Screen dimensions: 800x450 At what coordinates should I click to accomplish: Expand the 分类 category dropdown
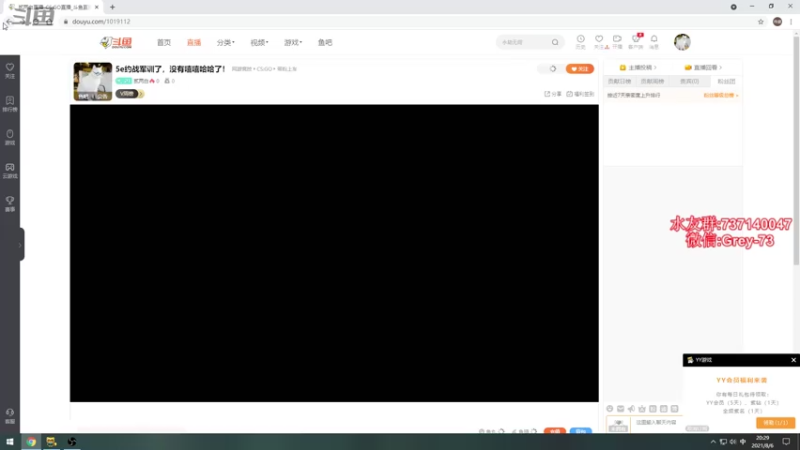(226, 42)
